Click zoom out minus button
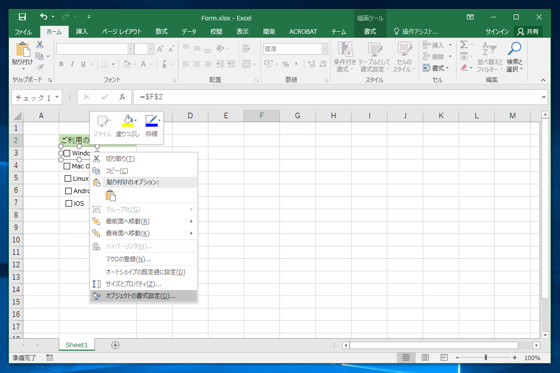Screen dimensions: 560x373 (457, 357)
